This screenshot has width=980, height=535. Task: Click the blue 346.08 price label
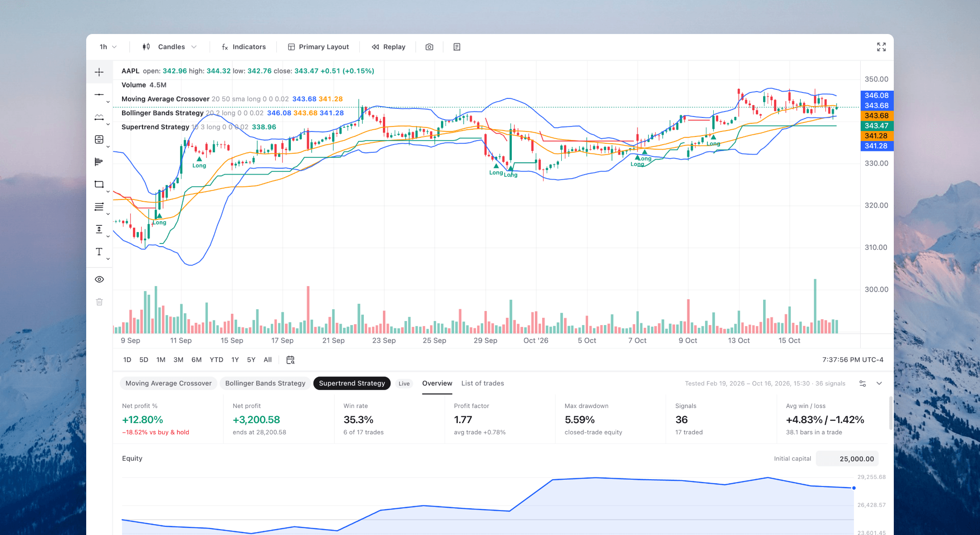click(877, 96)
